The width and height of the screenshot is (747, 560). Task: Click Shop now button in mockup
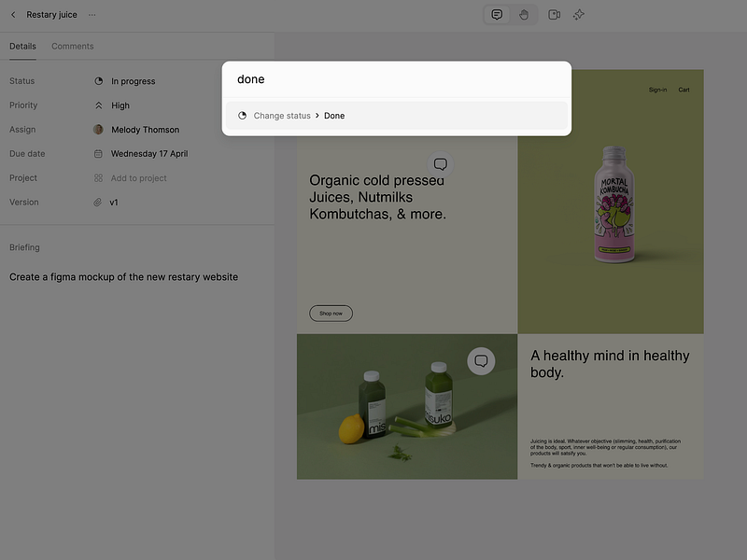pyautogui.click(x=331, y=314)
